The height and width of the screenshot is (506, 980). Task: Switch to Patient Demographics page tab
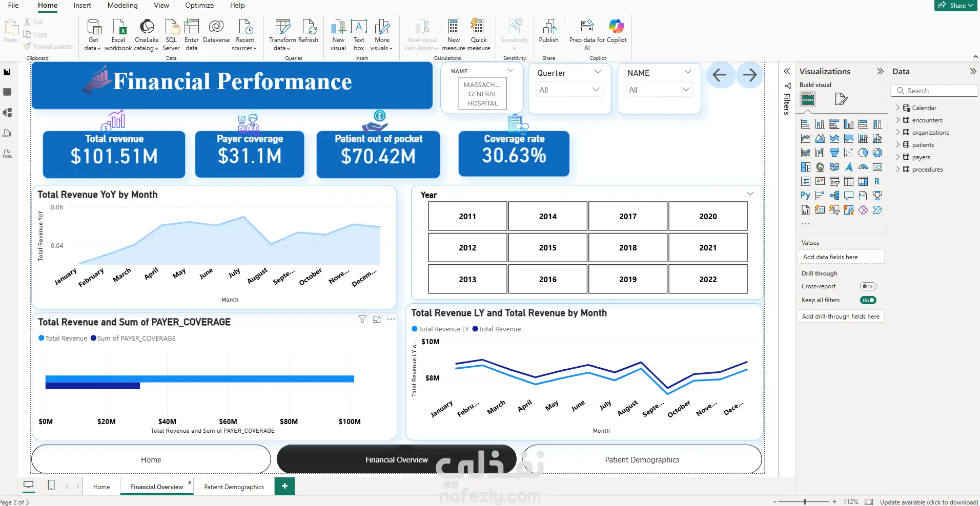coord(234,487)
